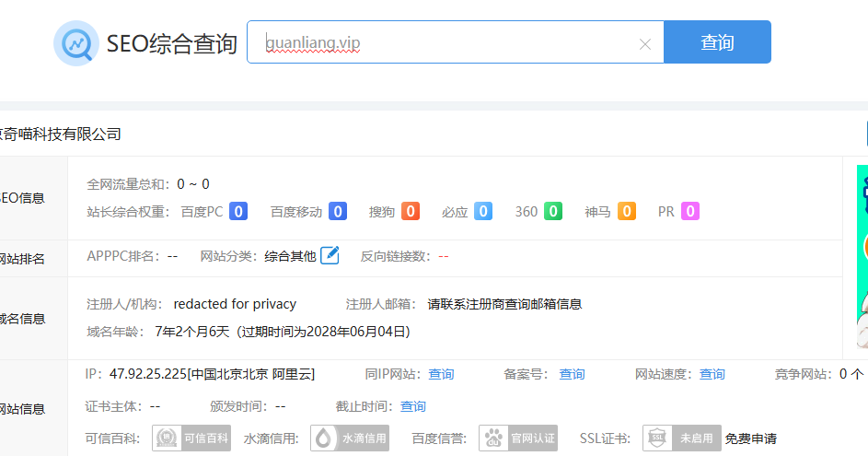Click the advertisement banner on right edge

[x=862, y=256]
